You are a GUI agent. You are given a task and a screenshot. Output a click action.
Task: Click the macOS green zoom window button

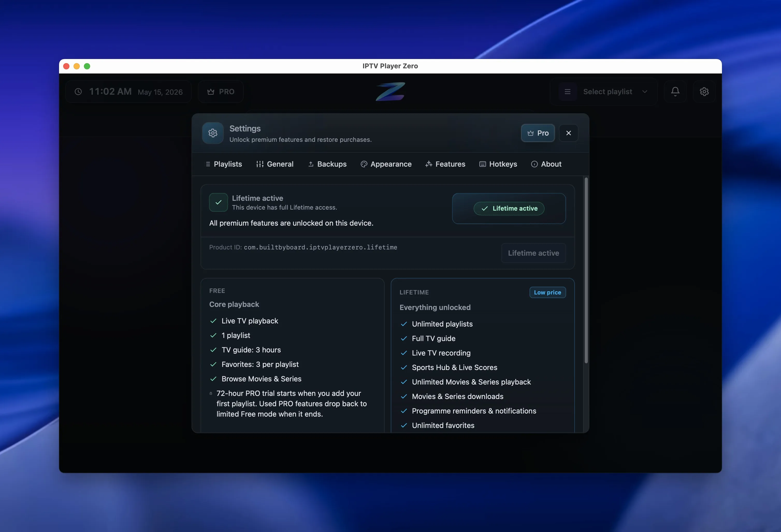pos(87,66)
